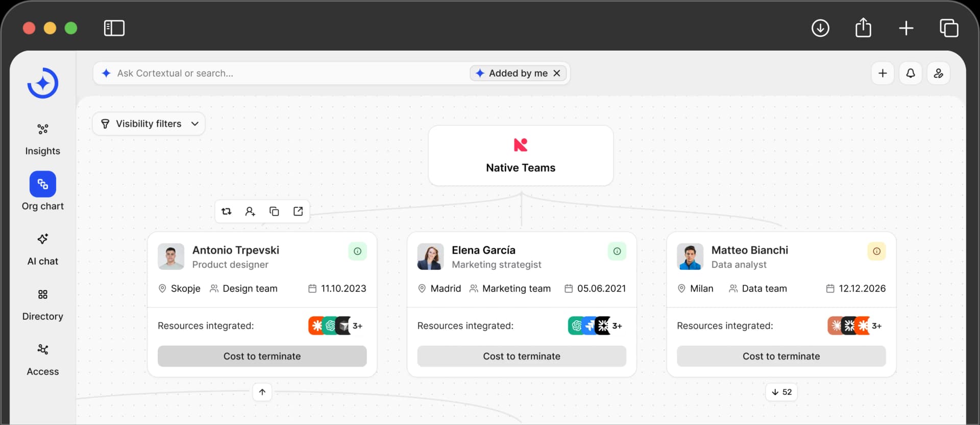Click Elena's integrated resources icons
This screenshot has width=980, height=425.
pos(595,326)
